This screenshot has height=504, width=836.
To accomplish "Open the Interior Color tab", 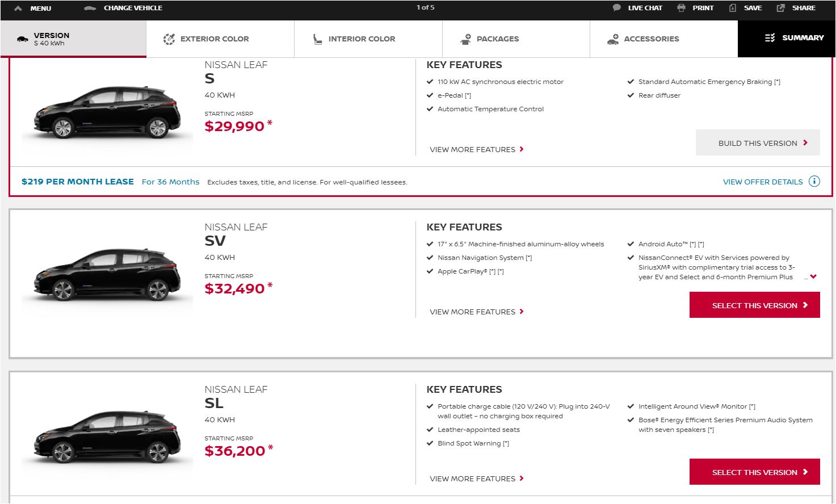I will 362,39.
